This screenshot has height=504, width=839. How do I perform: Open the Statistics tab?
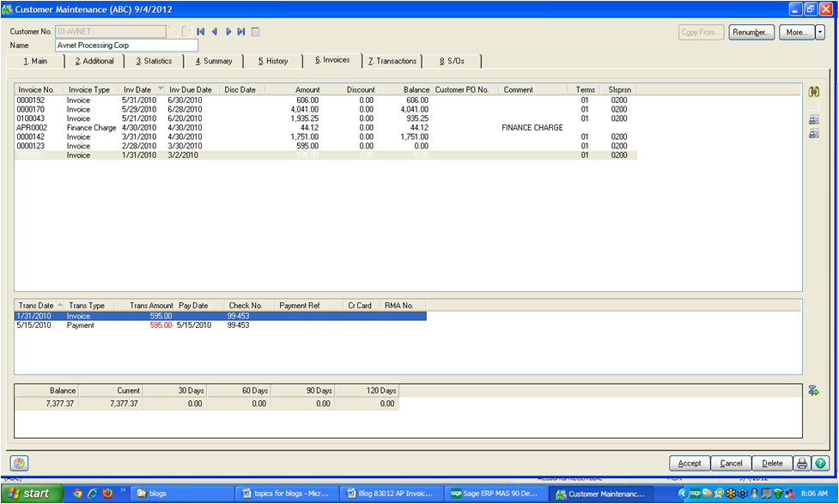pos(154,61)
